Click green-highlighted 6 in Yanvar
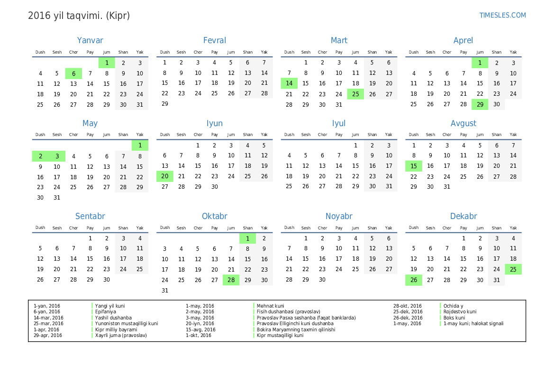The image size is (554, 392). pos(73,73)
